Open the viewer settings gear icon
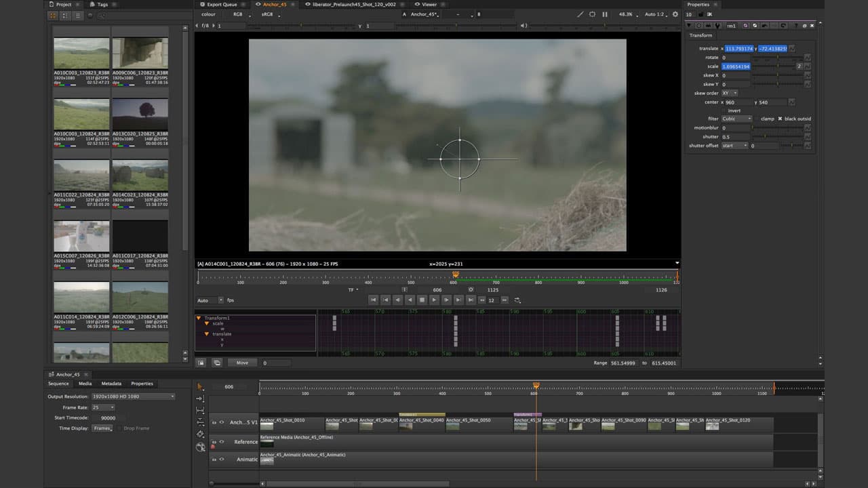The width and height of the screenshot is (868, 488). 675,14
